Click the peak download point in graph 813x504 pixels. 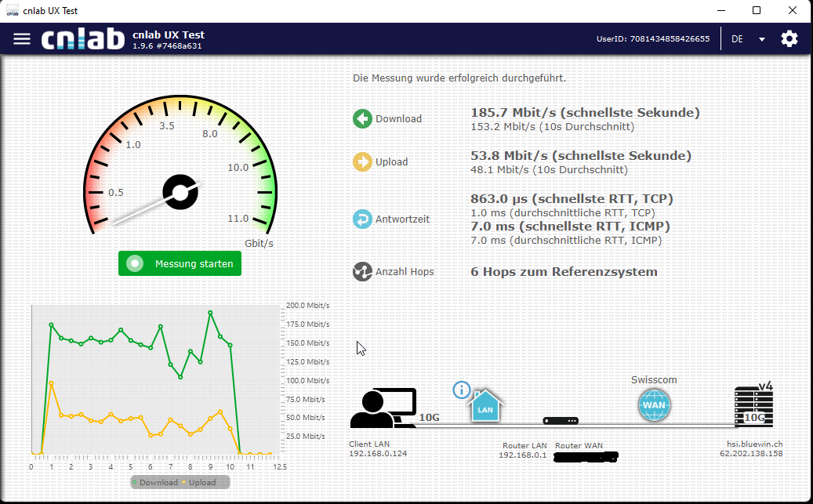(x=210, y=312)
